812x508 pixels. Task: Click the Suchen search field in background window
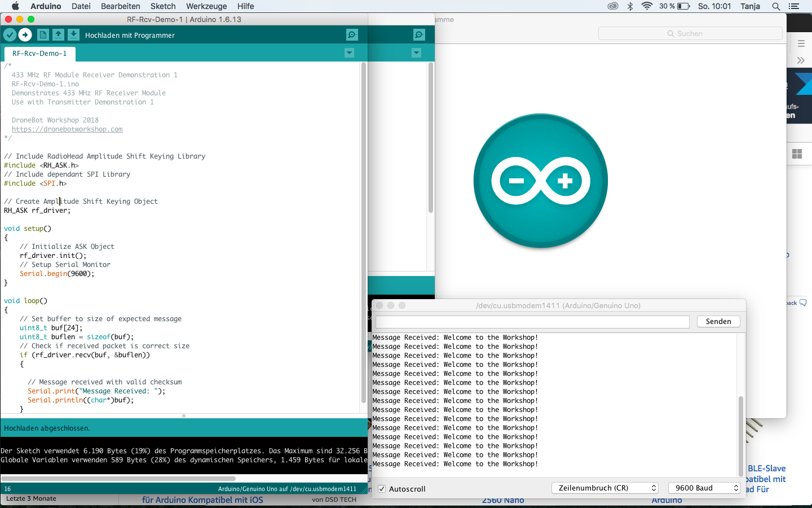(690, 34)
